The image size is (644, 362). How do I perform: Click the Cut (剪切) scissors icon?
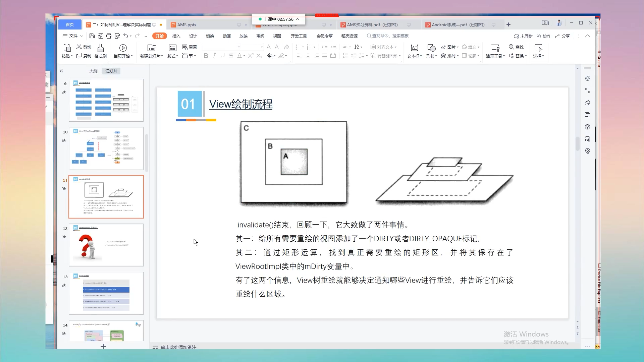coord(79,47)
